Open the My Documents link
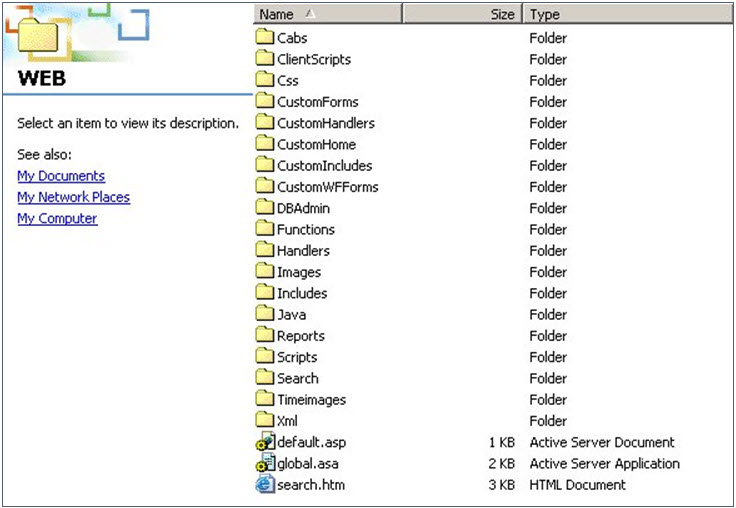The image size is (736, 508). pos(61,176)
